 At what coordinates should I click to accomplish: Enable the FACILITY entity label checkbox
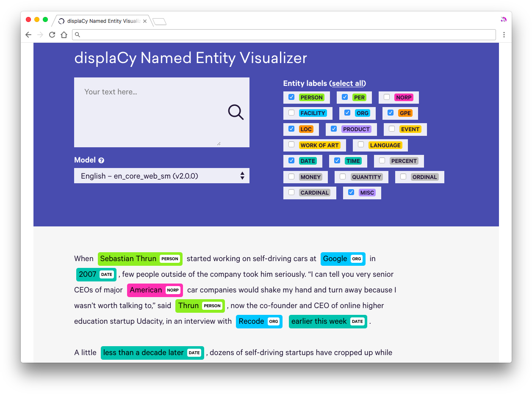tap(291, 113)
